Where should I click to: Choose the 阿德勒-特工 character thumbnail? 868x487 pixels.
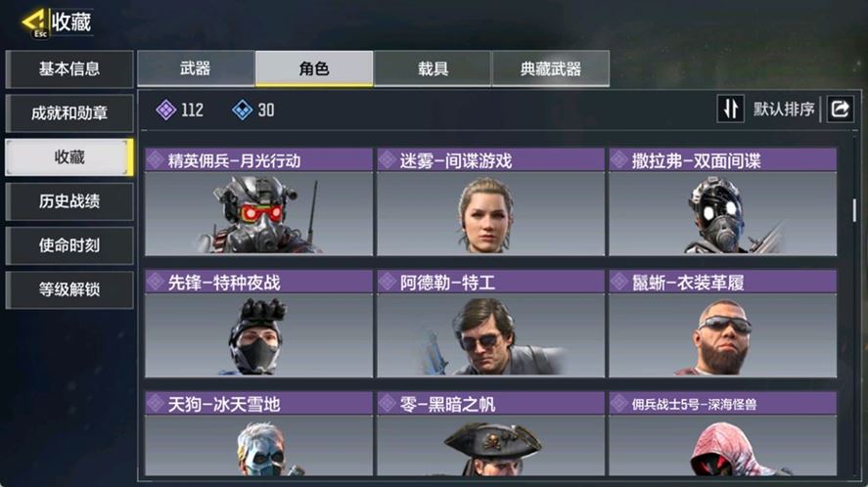point(490,324)
